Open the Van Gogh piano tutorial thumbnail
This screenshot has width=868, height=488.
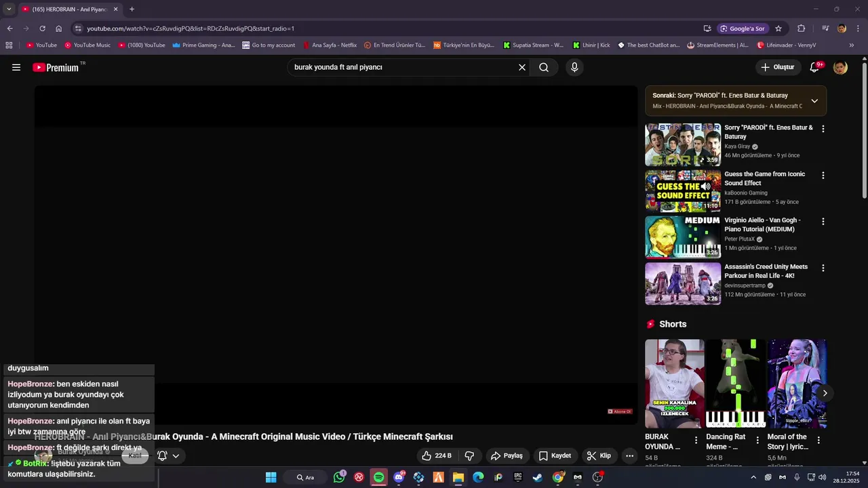click(683, 237)
